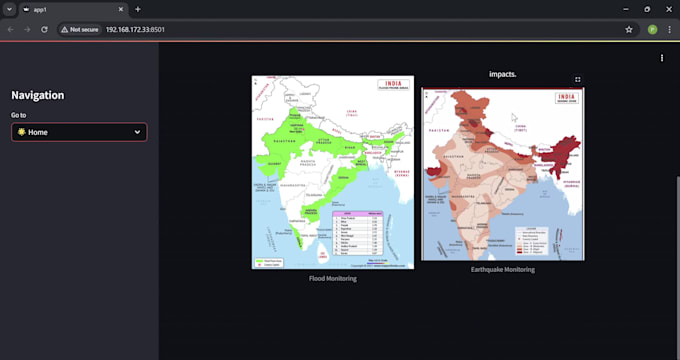
Task: View earthquake map in fullscreen
Action: (578, 79)
